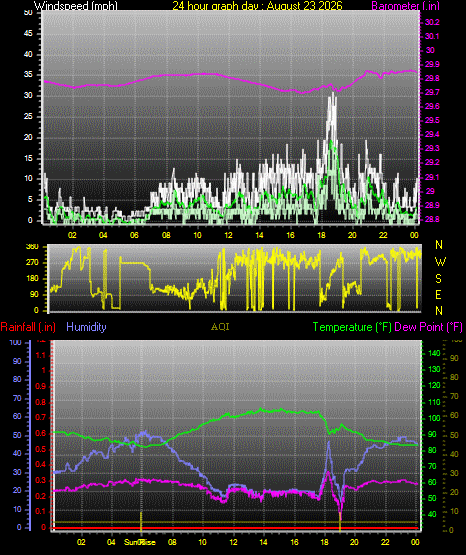Click "110" on the green temperature axis
Screen dimensions: 466x555
(434, 402)
